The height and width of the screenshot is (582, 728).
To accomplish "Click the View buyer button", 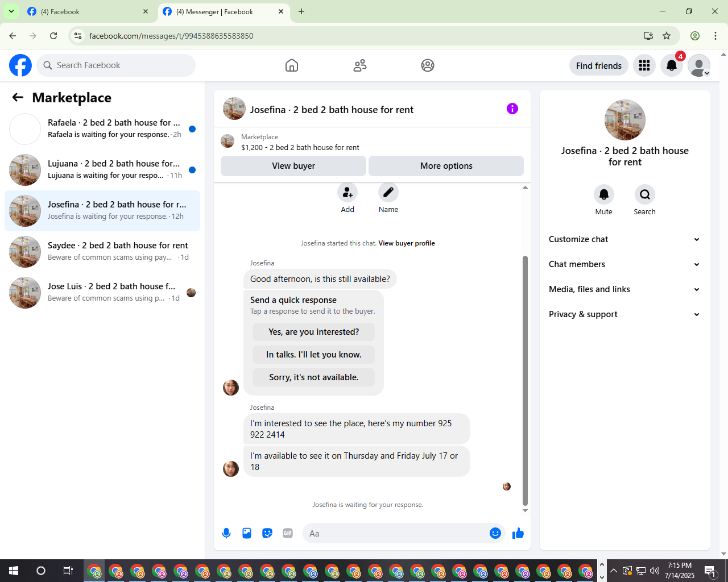I will [x=293, y=166].
